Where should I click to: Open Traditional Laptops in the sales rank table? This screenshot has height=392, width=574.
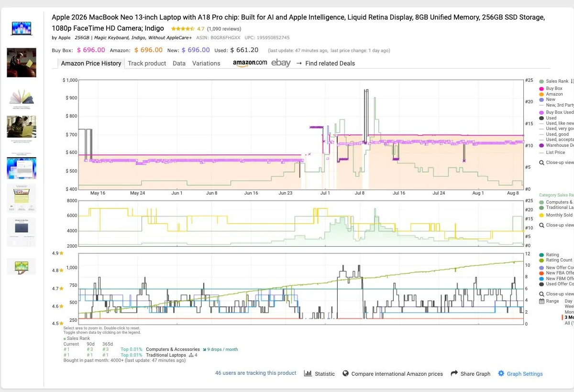(166, 355)
